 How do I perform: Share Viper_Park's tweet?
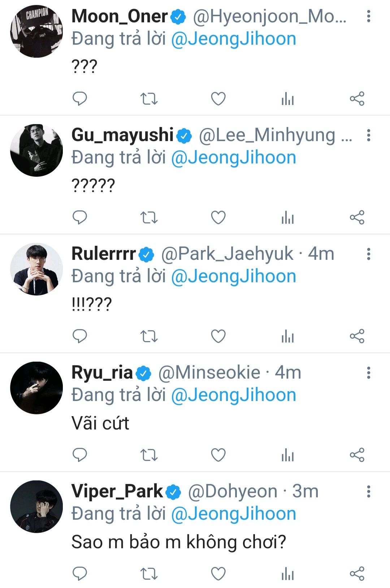pos(357,574)
